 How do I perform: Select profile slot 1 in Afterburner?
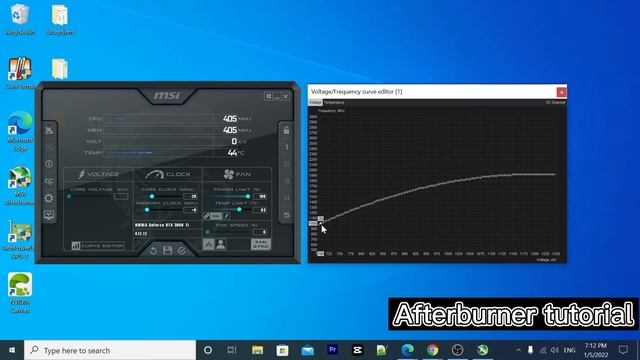286,147
